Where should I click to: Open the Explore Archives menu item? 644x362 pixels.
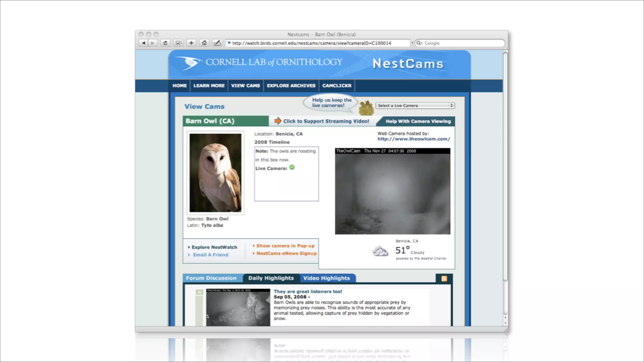click(291, 85)
